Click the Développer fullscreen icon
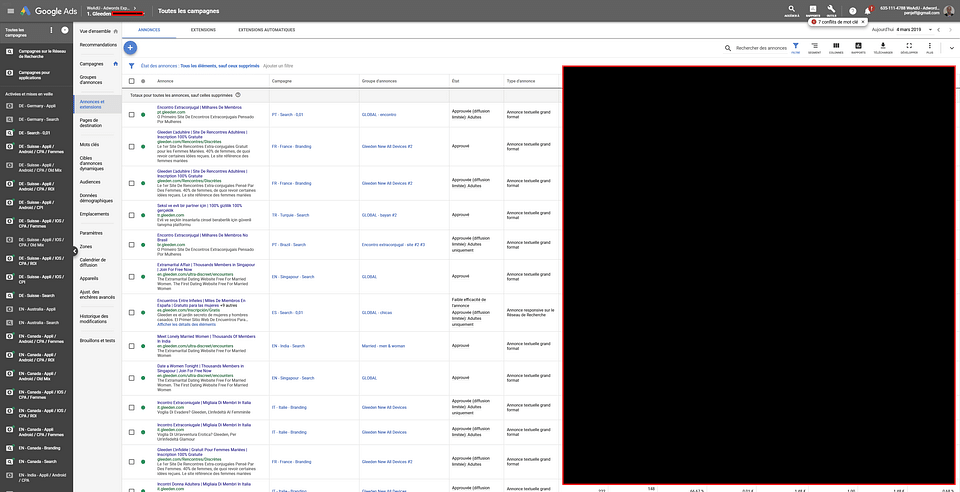This screenshot has height=492, width=960. (x=909, y=47)
